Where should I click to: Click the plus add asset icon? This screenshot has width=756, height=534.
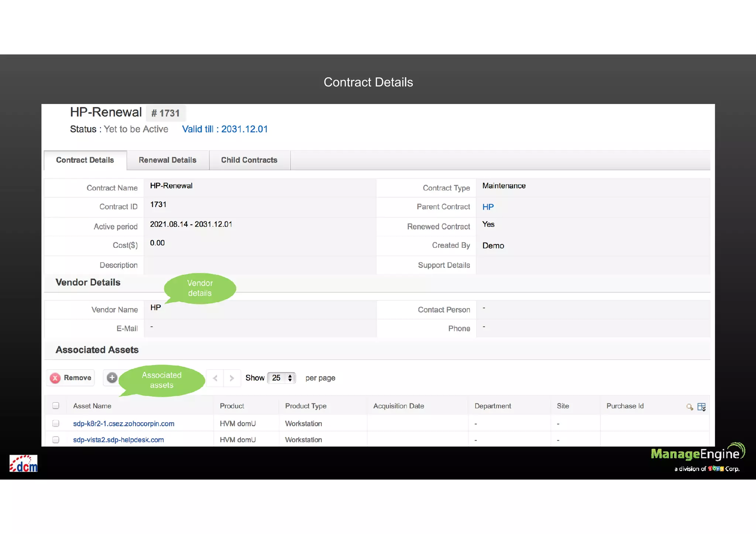pyautogui.click(x=112, y=378)
